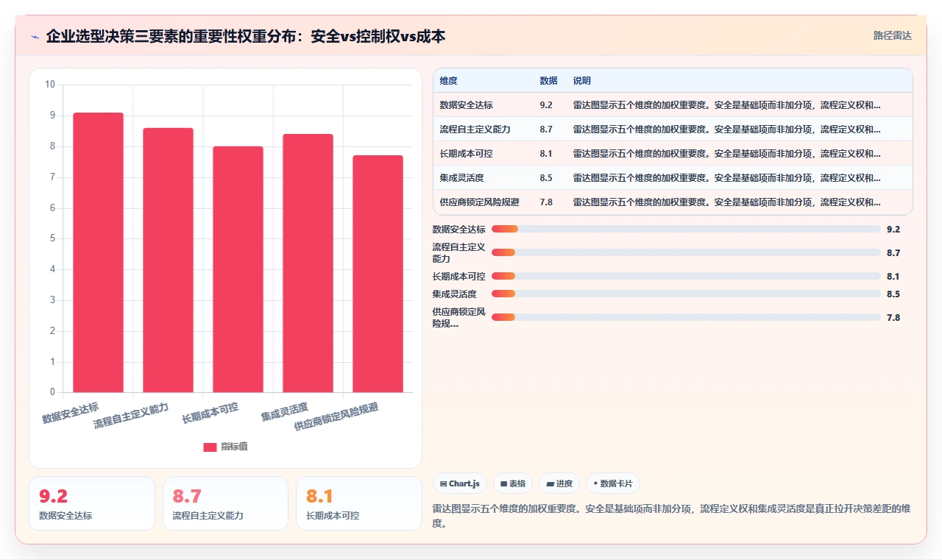
Task: Click the 7.8 value beside progress bars
Action: pyautogui.click(x=893, y=317)
